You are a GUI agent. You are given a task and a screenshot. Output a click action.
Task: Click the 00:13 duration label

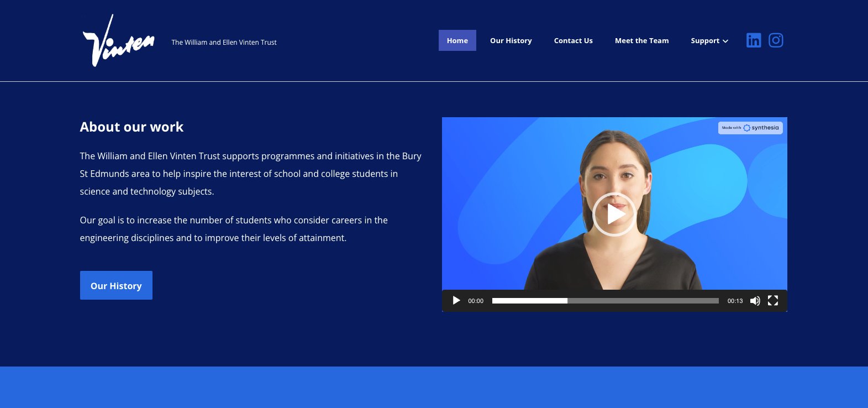[x=735, y=301]
